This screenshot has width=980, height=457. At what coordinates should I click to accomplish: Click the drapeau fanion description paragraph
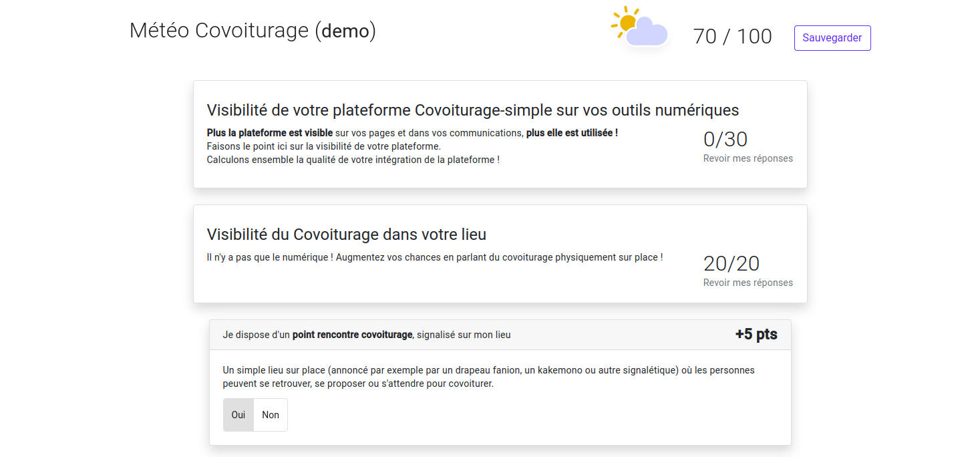(488, 377)
